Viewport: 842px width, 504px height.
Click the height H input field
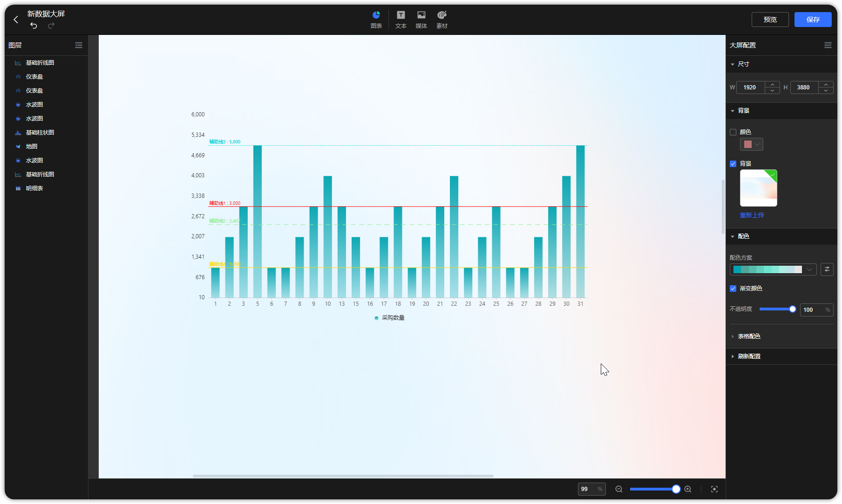tap(804, 87)
